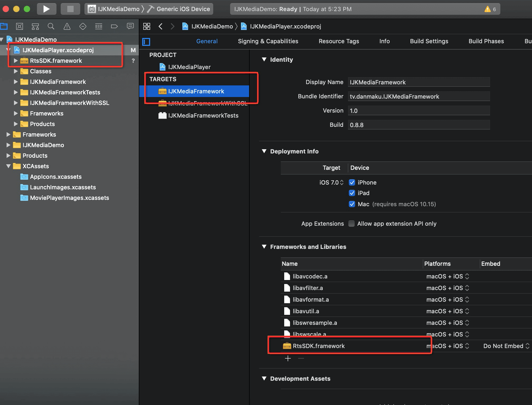Open the Signing & Capabilities tab
The width and height of the screenshot is (532, 405).
[268, 41]
